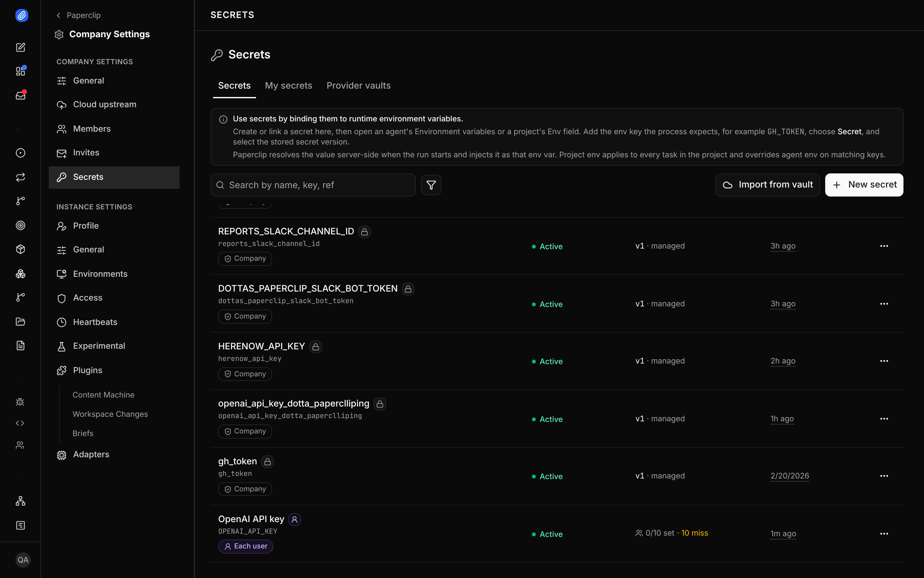Focus the Search by name, key, ref field
The image size is (924, 578).
pyautogui.click(x=313, y=185)
